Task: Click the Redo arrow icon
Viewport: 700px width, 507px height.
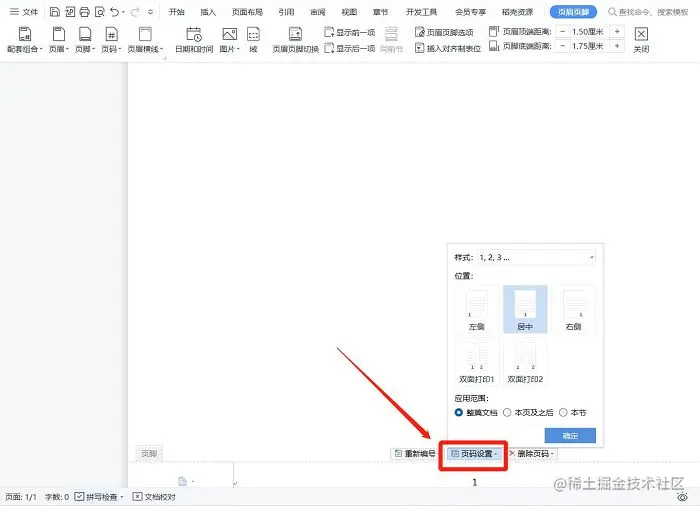Action: (x=135, y=12)
